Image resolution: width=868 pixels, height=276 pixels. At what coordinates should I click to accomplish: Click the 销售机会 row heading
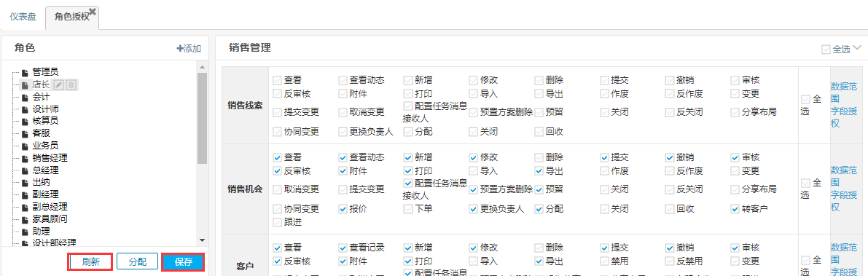pyautogui.click(x=245, y=189)
